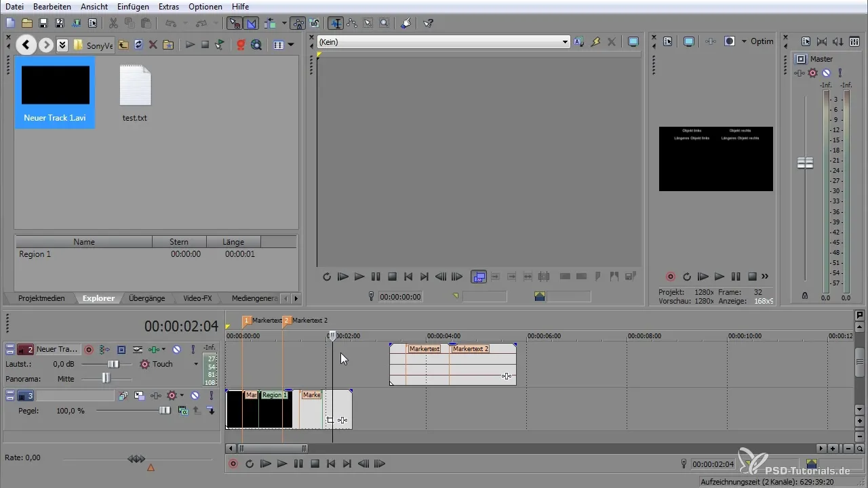Arm audio track 2 for recording
The height and width of the screenshot is (488, 868).
pos(89,350)
